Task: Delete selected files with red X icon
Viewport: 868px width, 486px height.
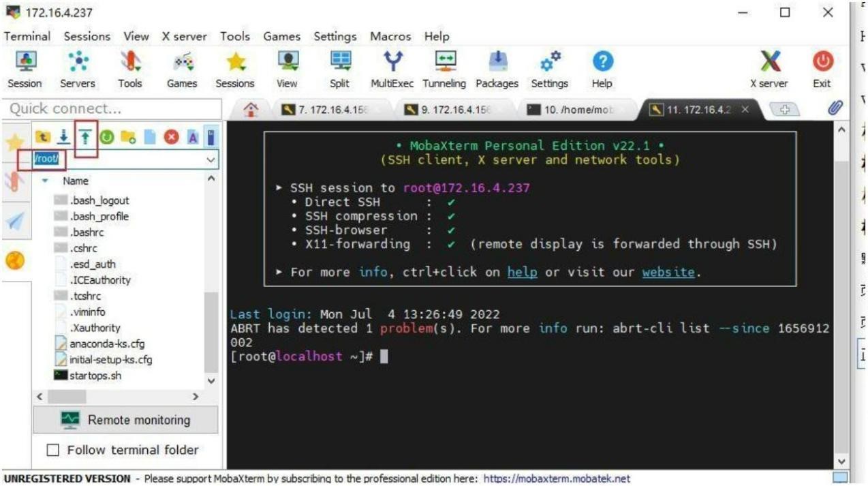Action: [170, 137]
